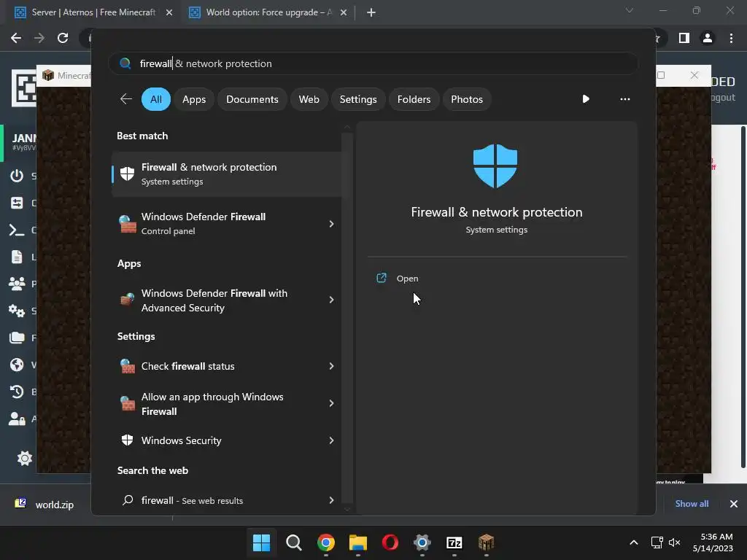Screen dimensions: 747x560
Task: Expand Allow an app through Firewall chevron
Action: (332, 403)
